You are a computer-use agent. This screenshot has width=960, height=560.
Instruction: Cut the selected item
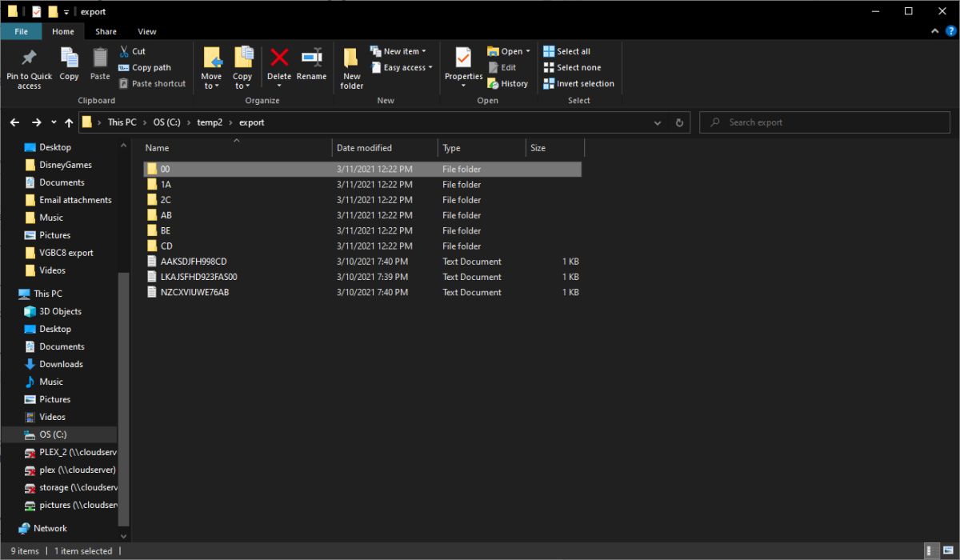pos(133,51)
